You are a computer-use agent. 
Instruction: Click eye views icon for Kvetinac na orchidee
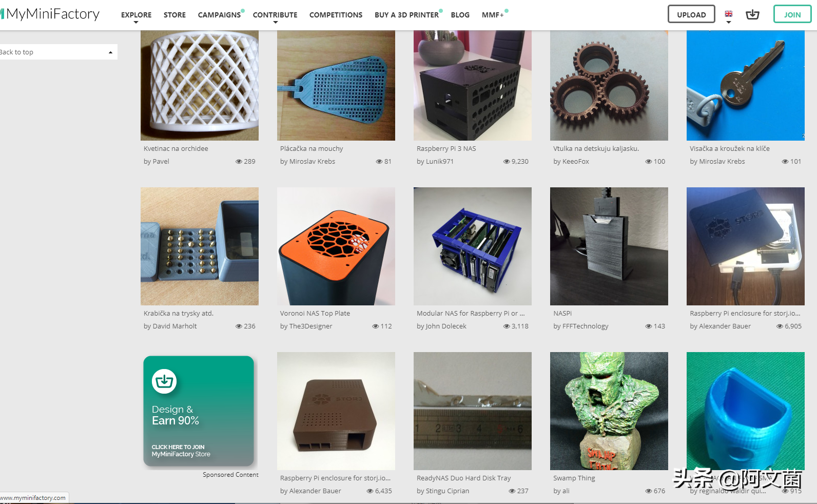point(239,162)
